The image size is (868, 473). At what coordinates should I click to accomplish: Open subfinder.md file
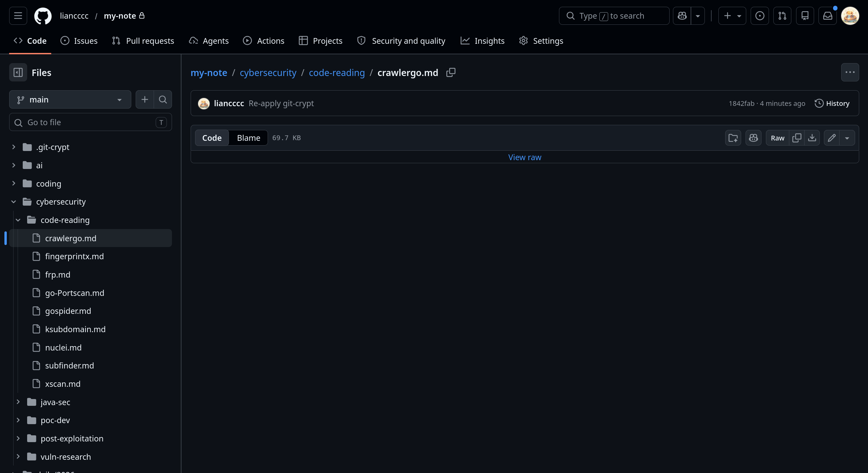(x=91, y=365)
